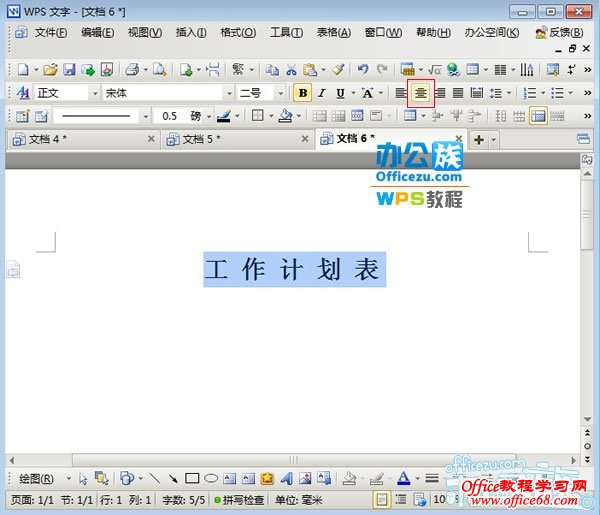Click the Paste clipboard icon
The height and width of the screenshot is (515, 600).
[310, 70]
